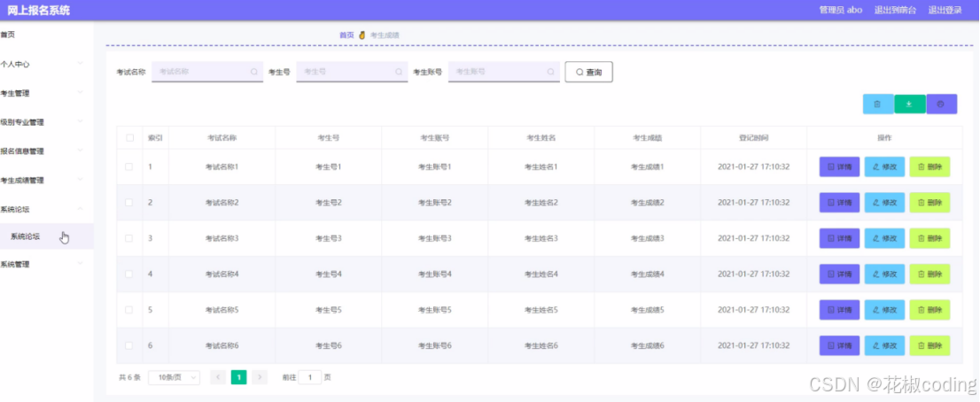Select page 1 in pagination
The height and width of the screenshot is (402, 980).
238,377
